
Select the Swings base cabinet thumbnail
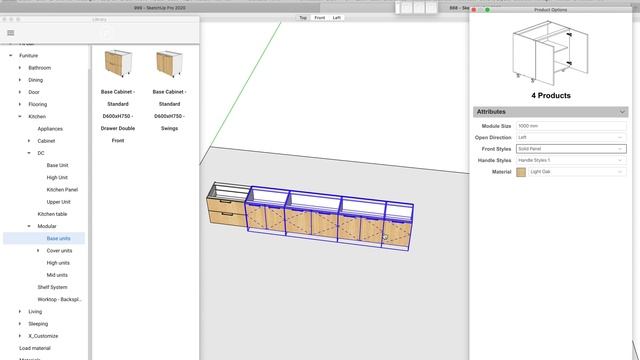[169, 63]
